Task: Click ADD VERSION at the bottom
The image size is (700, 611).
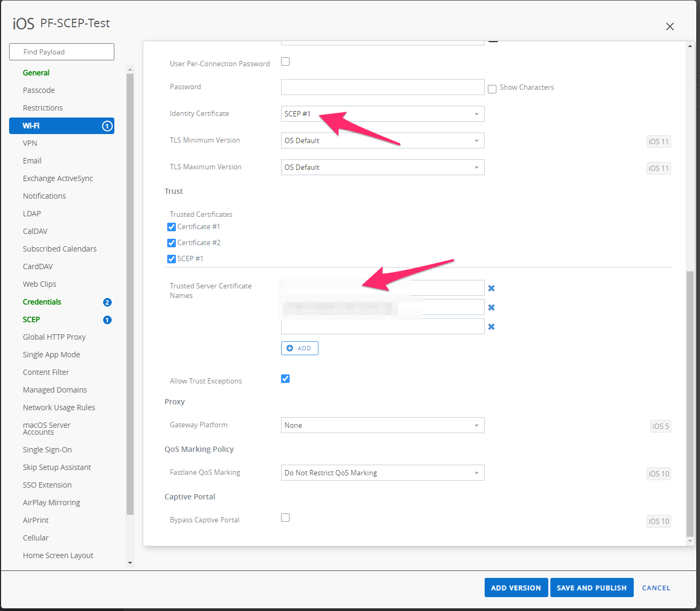Action: 516,587
